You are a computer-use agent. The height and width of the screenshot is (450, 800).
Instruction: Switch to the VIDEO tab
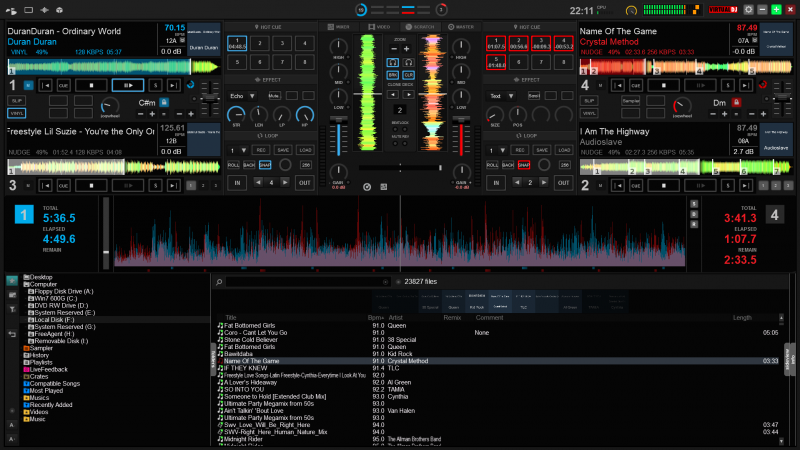[379, 27]
